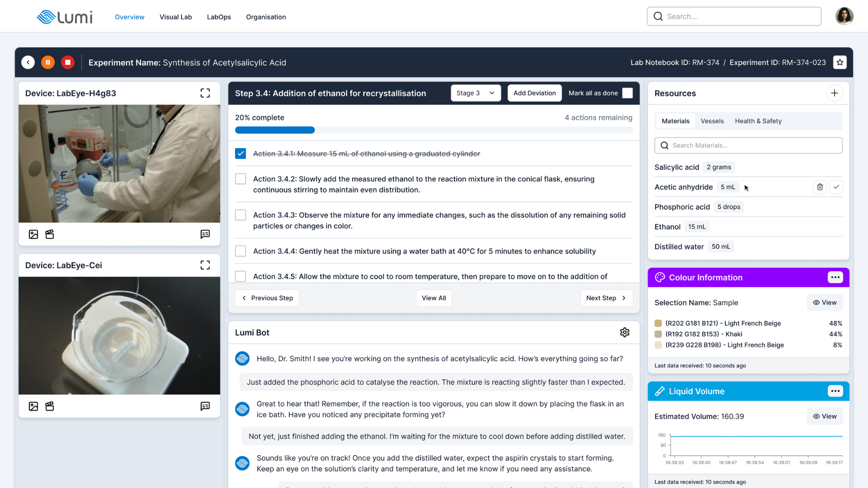Viewport: 868px width, 488px height.
Task: Open Liquid Volume more options menu
Action: click(835, 391)
